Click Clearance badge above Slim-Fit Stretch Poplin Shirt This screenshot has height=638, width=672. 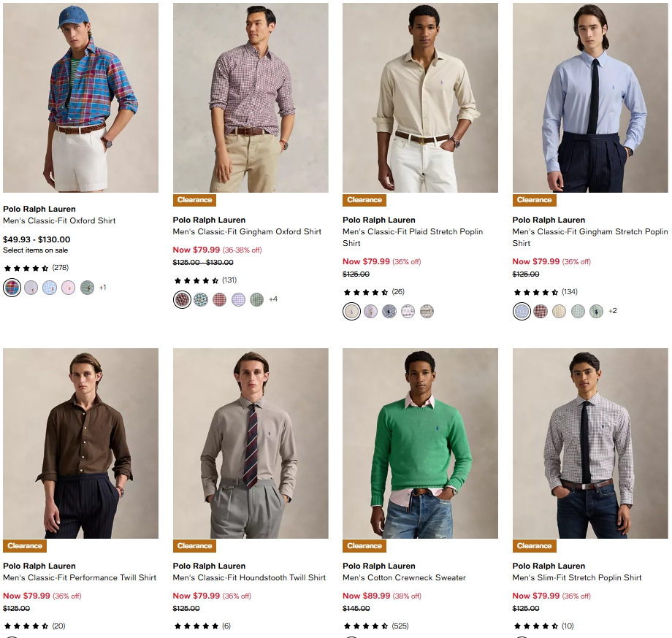coord(535,546)
